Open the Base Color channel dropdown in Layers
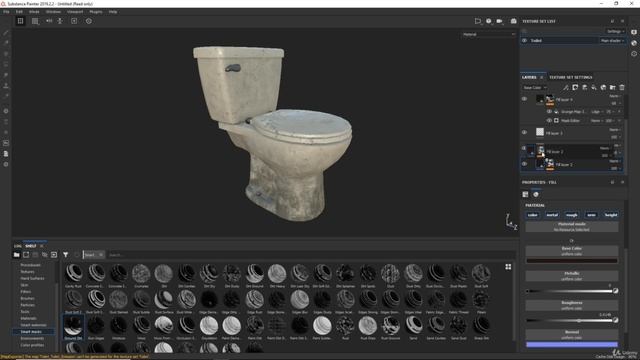640x360 pixels. [535, 87]
